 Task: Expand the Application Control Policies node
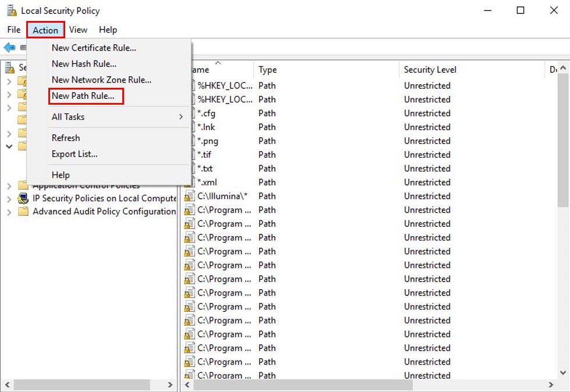(9, 186)
